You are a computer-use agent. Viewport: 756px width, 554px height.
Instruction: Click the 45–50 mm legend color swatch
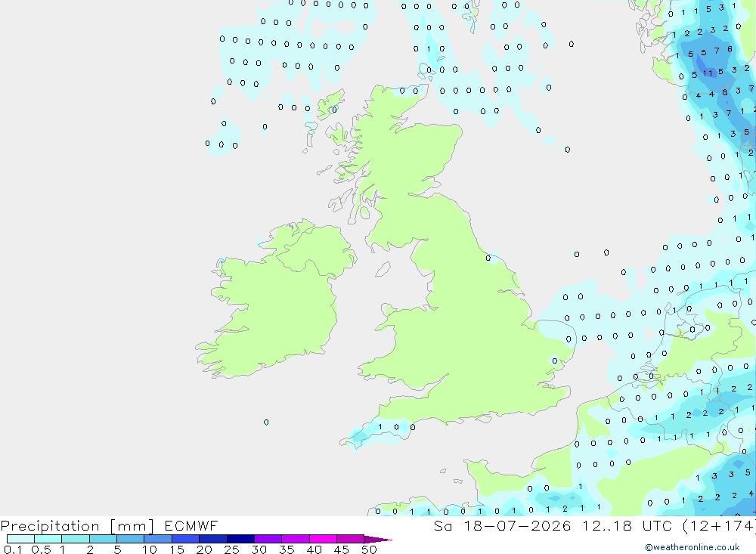point(351,539)
